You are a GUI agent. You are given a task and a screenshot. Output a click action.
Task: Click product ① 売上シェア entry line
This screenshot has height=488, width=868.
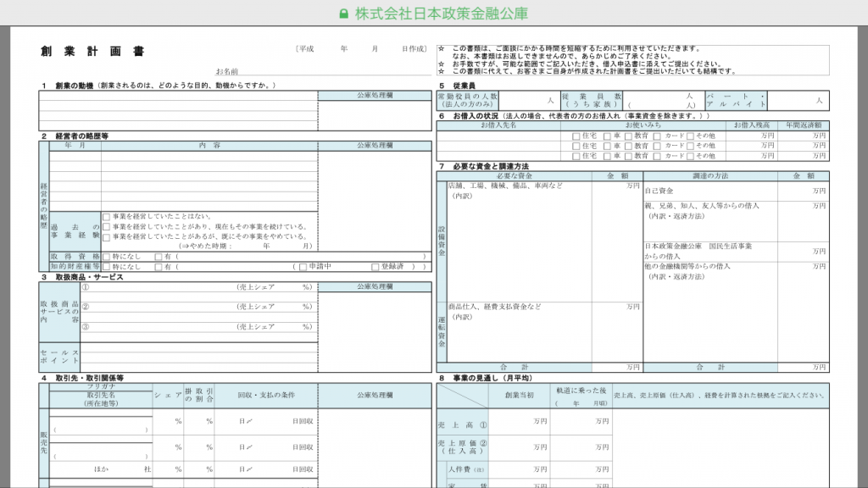tap(199, 287)
